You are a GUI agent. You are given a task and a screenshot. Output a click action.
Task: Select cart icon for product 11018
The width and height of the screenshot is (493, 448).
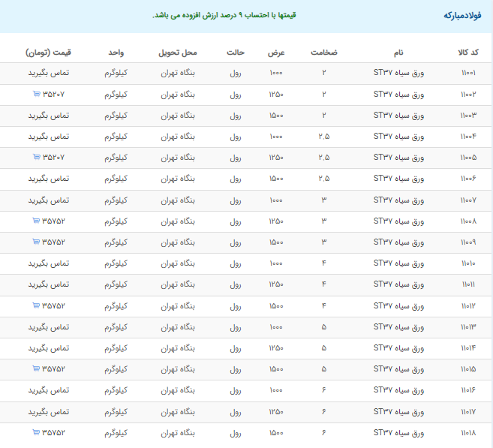click(x=37, y=432)
